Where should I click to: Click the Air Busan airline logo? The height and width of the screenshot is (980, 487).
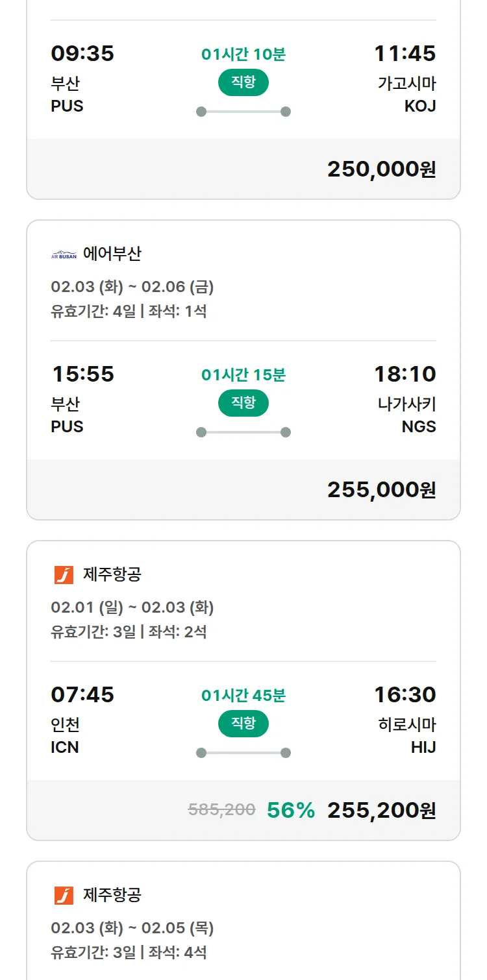(x=64, y=254)
